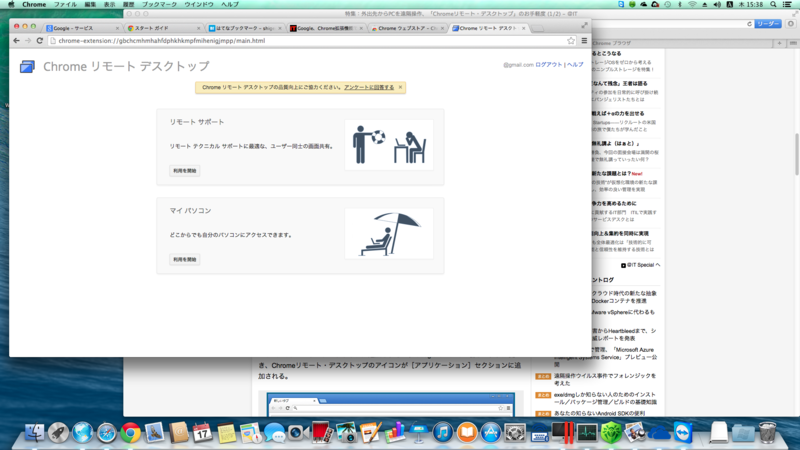Open a new Chrome tab
This screenshot has height=450, width=800.
(537, 29)
